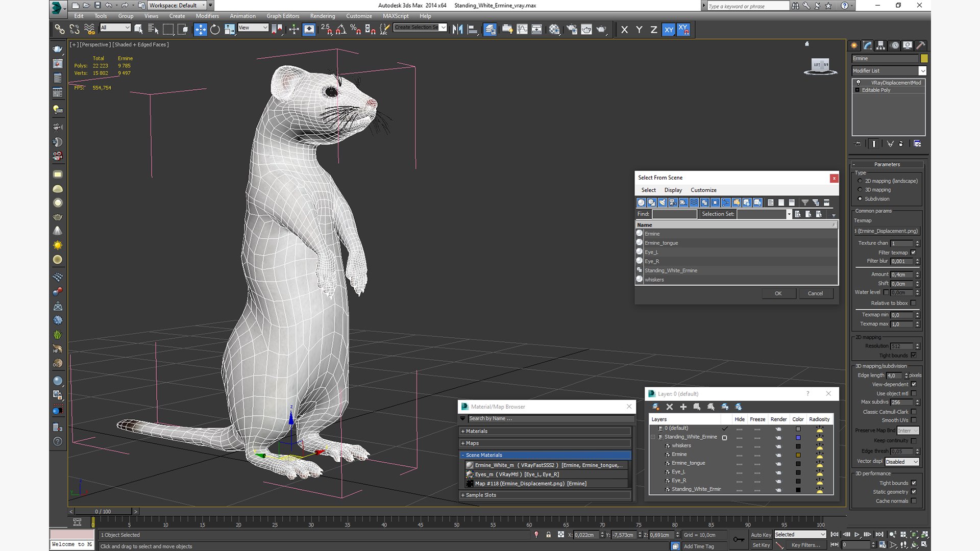This screenshot has height=551, width=980.
Task: Click the Ermine object color swatch
Action: tap(924, 59)
